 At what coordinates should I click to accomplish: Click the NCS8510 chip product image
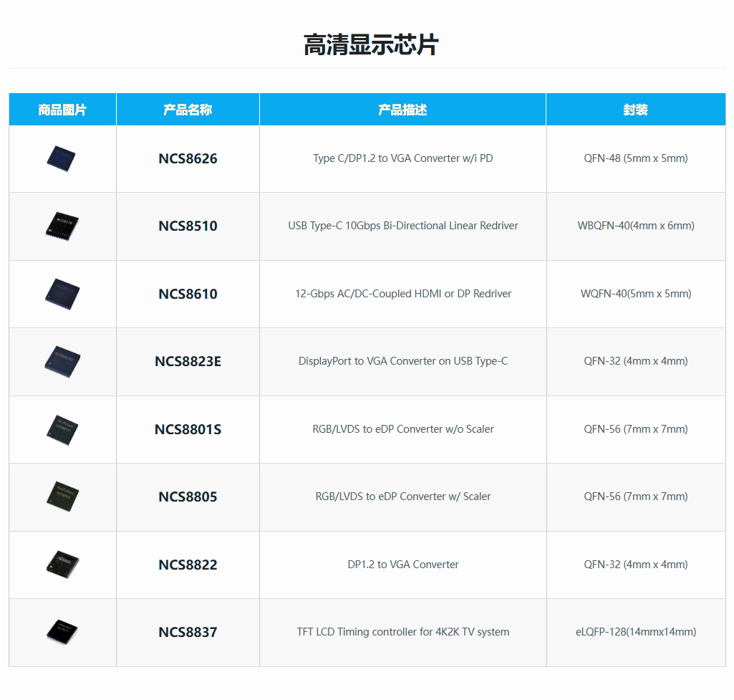62,225
